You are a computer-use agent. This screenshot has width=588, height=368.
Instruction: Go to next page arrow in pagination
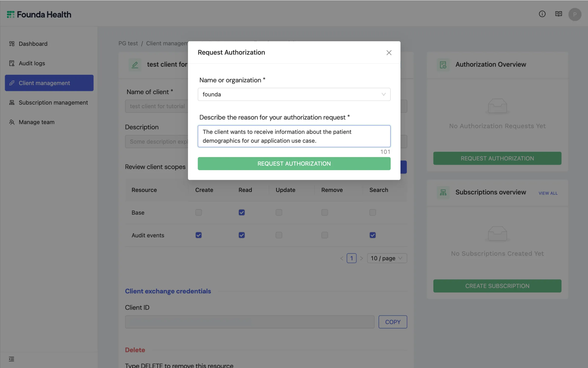[x=361, y=258]
